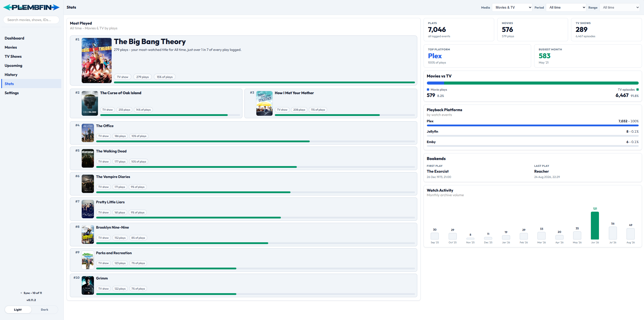Open last play Reacher

(x=542, y=171)
